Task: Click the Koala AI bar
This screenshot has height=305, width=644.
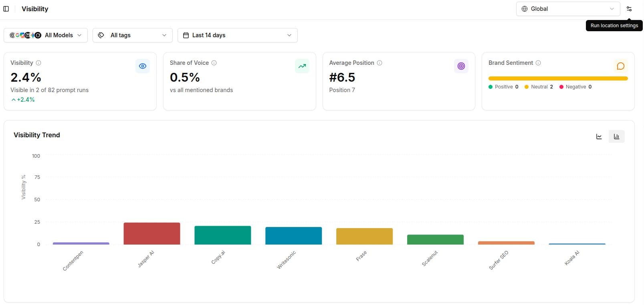Action: pyautogui.click(x=577, y=244)
